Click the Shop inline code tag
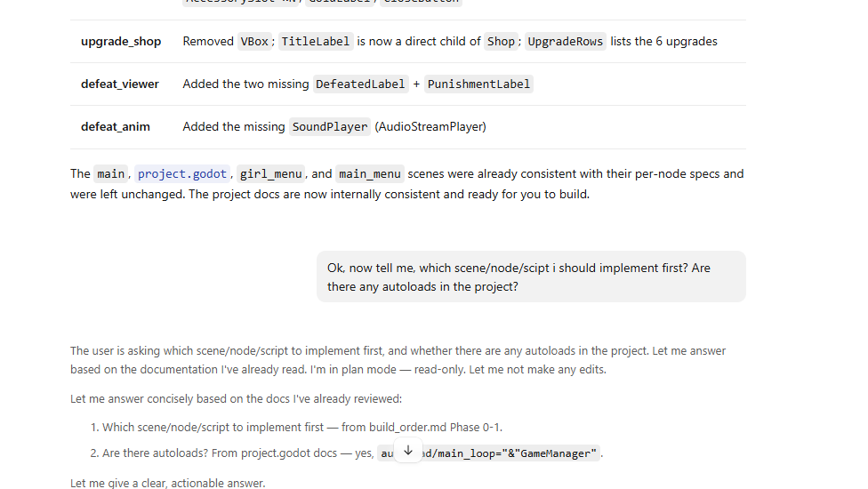This screenshot has height=489, width=868. [501, 42]
